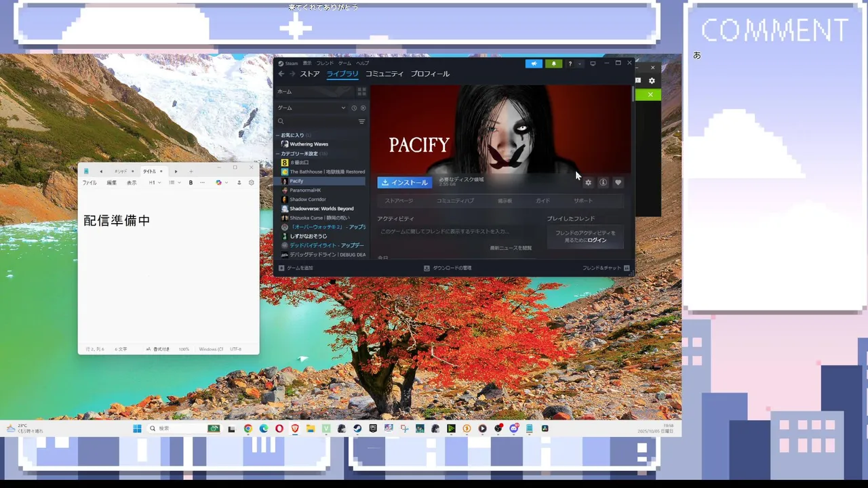Expand help dropdown arrow beside question mark

point(579,64)
